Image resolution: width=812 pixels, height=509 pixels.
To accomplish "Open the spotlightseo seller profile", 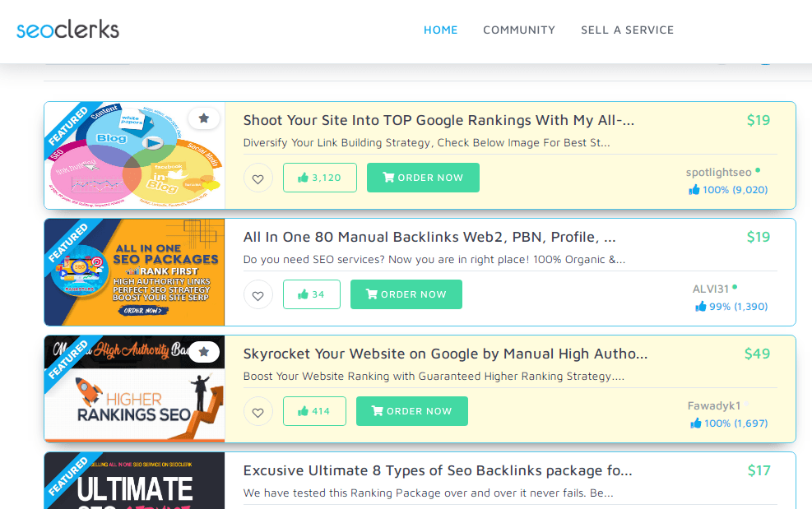I will (720, 173).
